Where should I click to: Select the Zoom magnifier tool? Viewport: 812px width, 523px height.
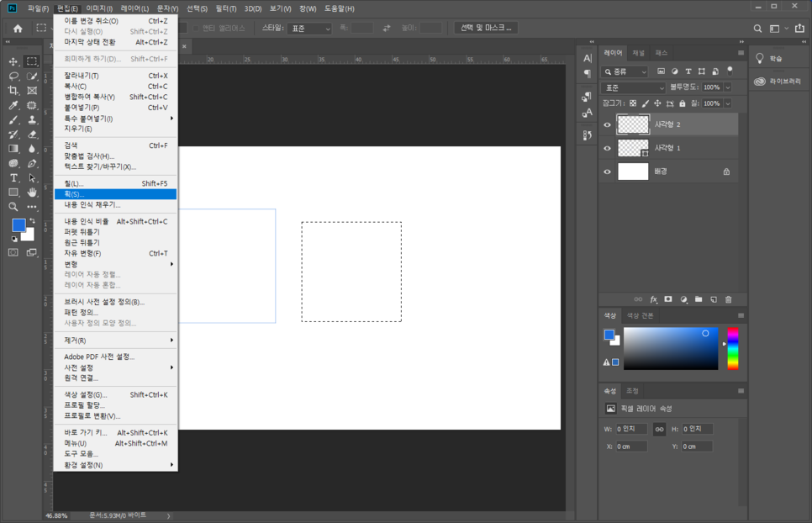(x=13, y=207)
